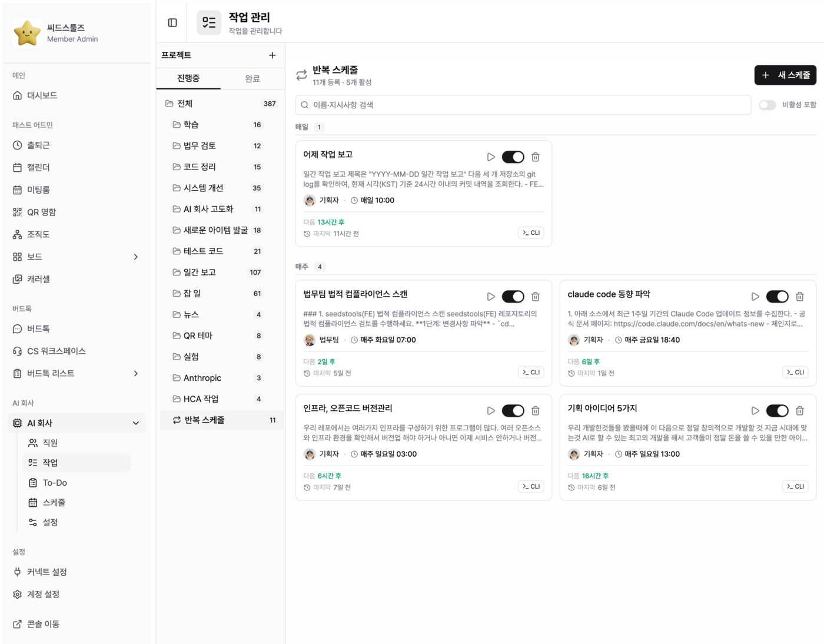The height and width of the screenshot is (644, 824).
Task: Open 커넥트 설정 page
Action: point(77,572)
